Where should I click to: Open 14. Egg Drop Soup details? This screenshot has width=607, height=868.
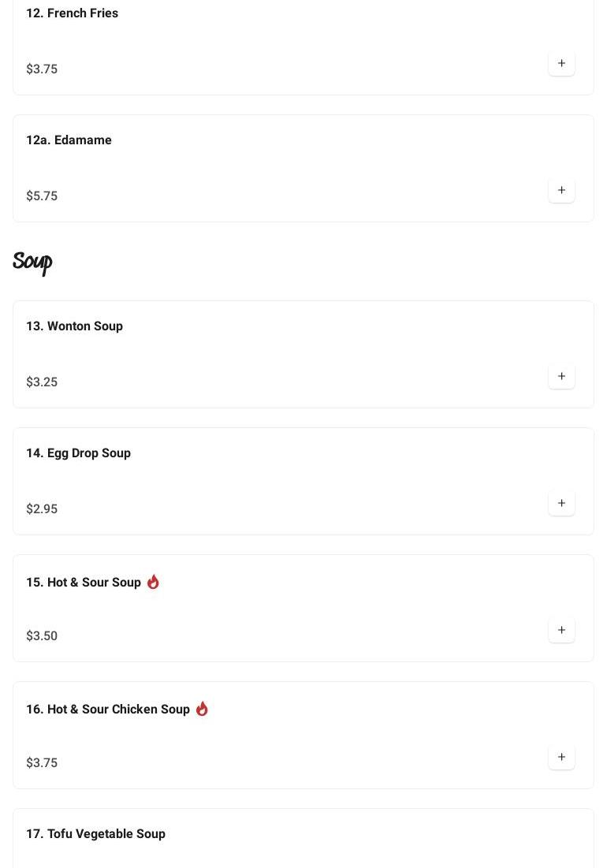pyautogui.click(x=78, y=453)
